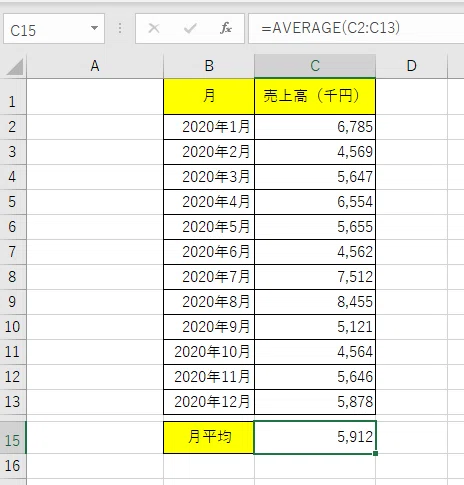Select column D header

click(412, 66)
